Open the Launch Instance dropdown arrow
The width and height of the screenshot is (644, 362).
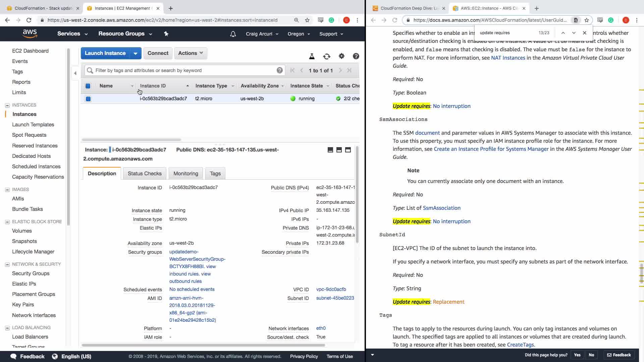click(x=136, y=53)
